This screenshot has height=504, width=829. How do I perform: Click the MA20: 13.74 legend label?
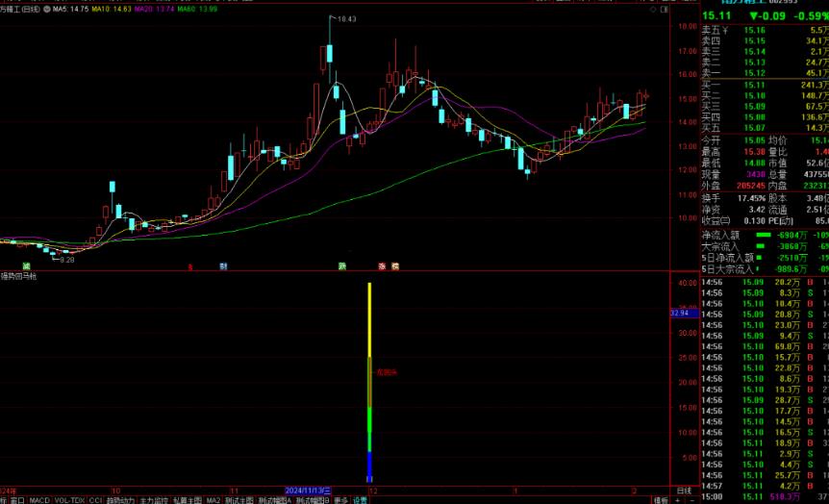tap(155, 10)
